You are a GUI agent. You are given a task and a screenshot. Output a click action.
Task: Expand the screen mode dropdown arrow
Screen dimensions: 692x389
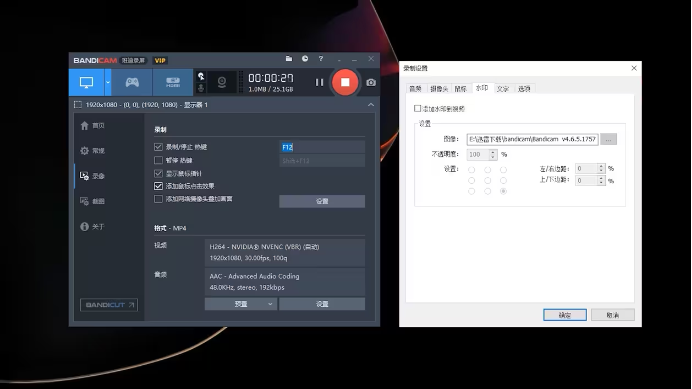pyautogui.click(x=108, y=82)
